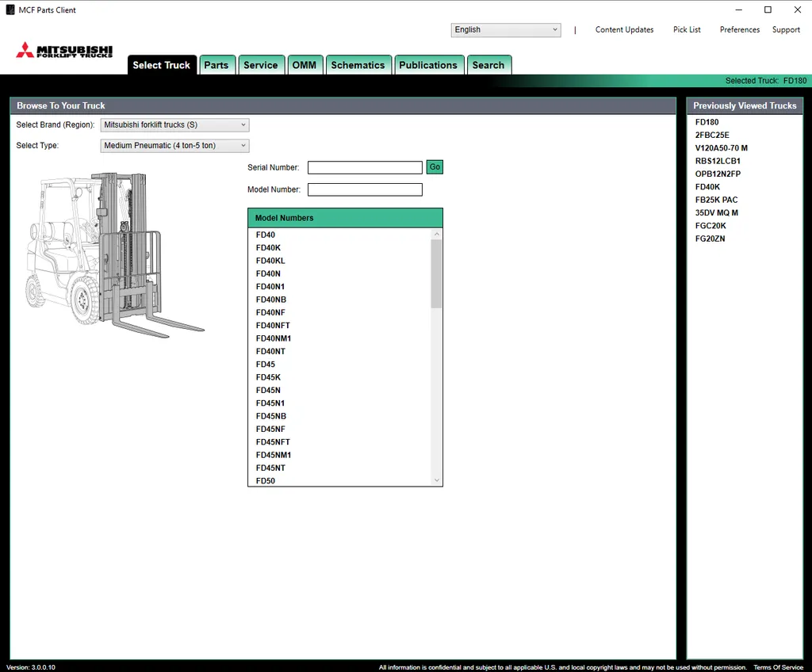Screen dimensions: 812x672
Task: Select model FD40 from the list
Action: pyautogui.click(x=266, y=235)
